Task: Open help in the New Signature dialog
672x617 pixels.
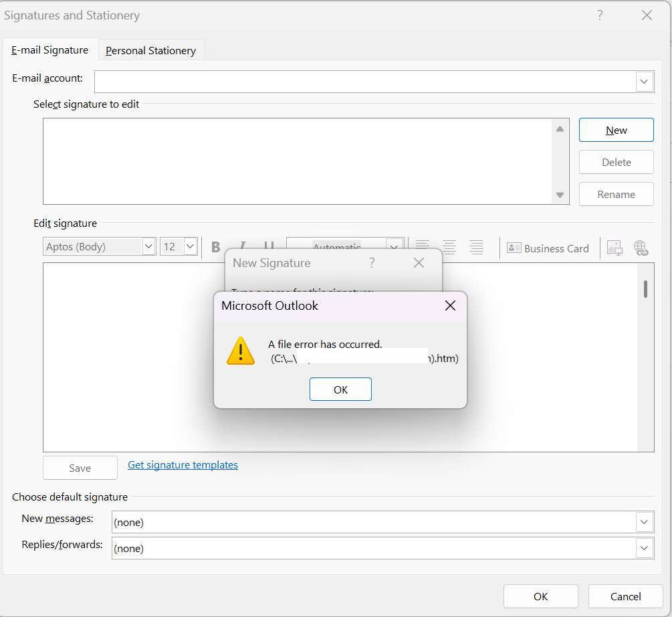Action: click(x=372, y=262)
